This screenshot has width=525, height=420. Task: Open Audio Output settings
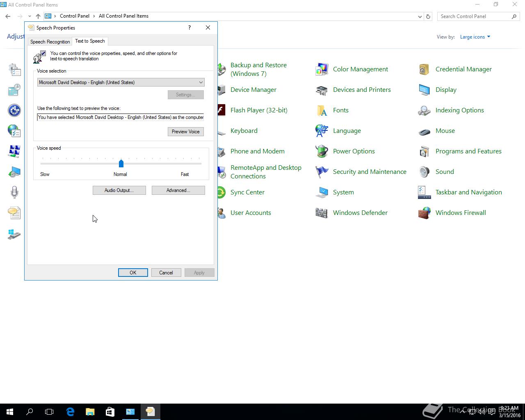point(119,190)
